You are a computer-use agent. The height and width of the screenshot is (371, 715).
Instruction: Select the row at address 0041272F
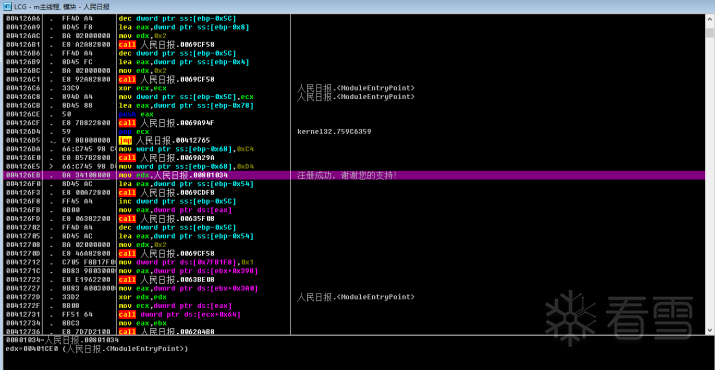pyautogui.click(x=354, y=306)
